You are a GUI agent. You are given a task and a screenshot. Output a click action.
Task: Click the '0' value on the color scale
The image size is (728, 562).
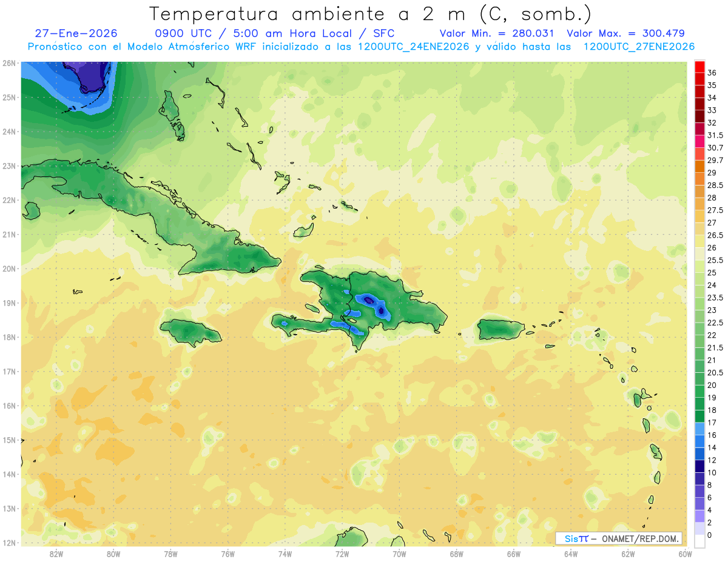coord(710,535)
